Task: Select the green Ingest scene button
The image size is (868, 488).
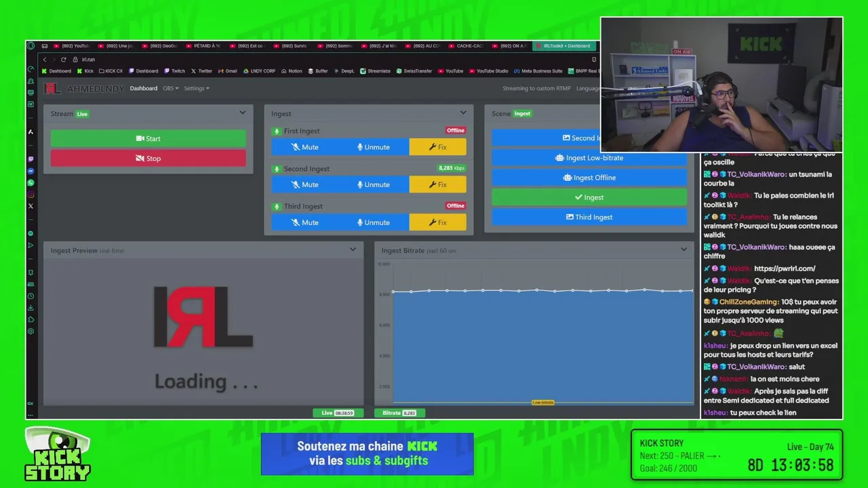Action: click(x=589, y=197)
